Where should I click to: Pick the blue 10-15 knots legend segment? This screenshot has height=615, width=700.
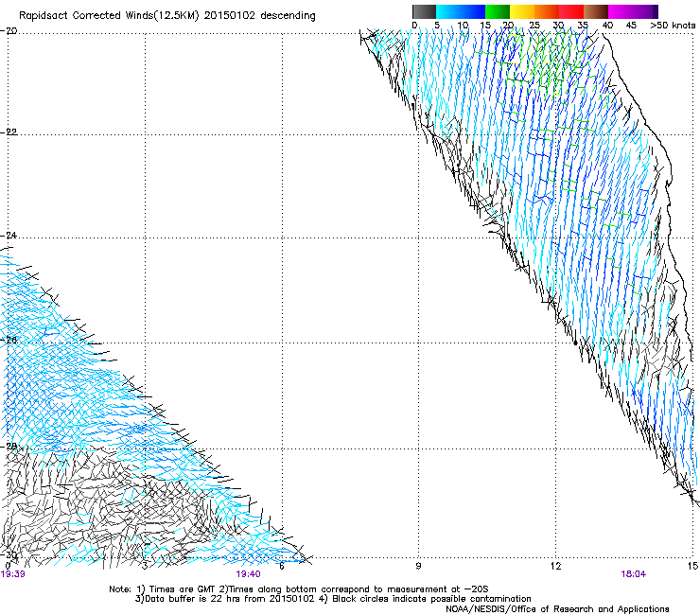tap(473, 11)
